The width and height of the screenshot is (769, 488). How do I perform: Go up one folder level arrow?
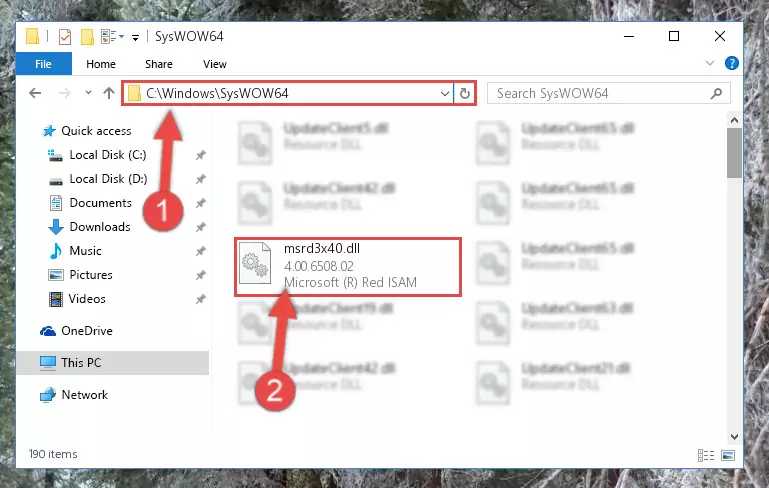point(109,93)
